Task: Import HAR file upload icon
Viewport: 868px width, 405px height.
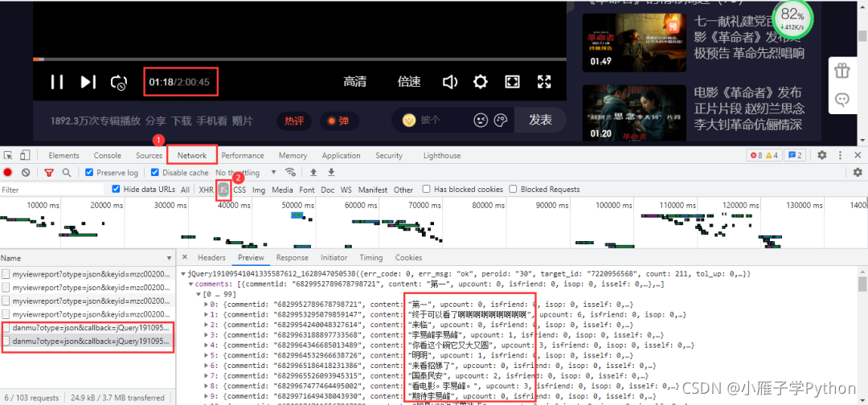Action: point(313,173)
